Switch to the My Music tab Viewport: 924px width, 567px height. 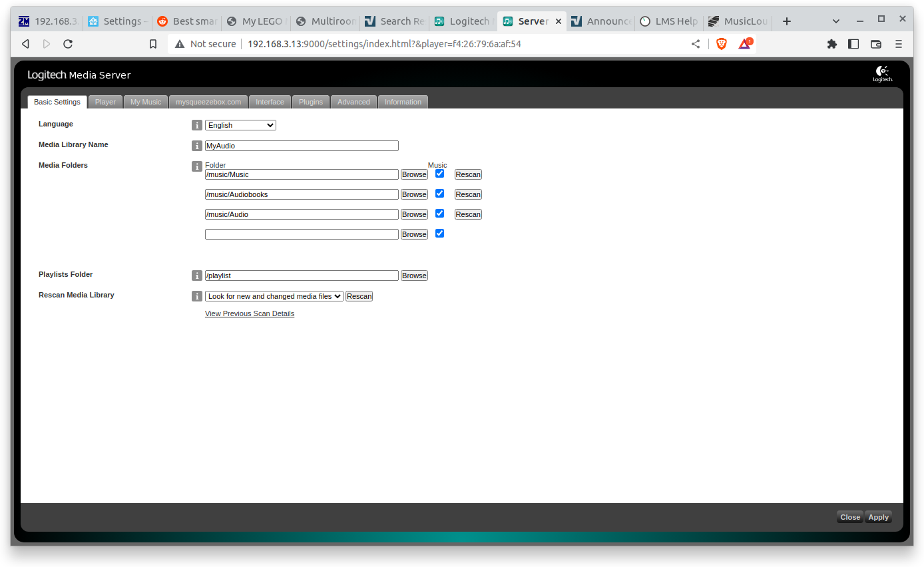tap(146, 102)
